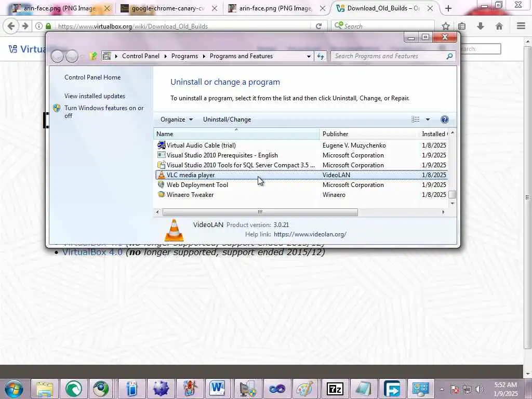Image resolution: width=532 pixels, height=399 pixels.
Task: Open the Organize dropdown
Action: coord(177,119)
